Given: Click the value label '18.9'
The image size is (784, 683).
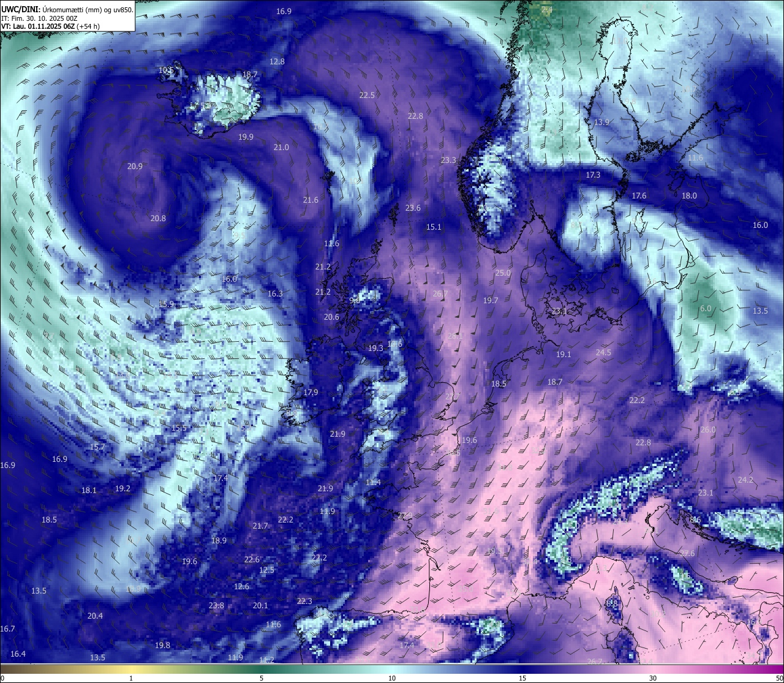Looking at the screenshot, I should point(219,541).
